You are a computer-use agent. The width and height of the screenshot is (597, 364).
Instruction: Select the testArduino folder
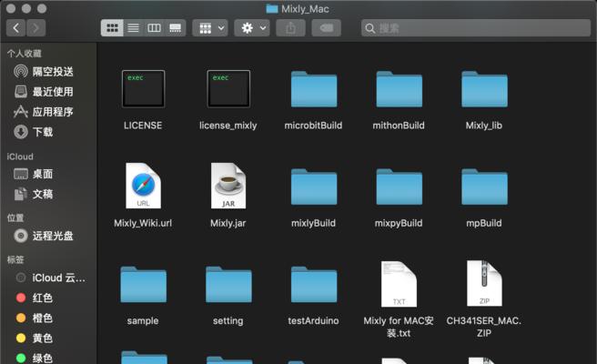(x=314, y=296)
